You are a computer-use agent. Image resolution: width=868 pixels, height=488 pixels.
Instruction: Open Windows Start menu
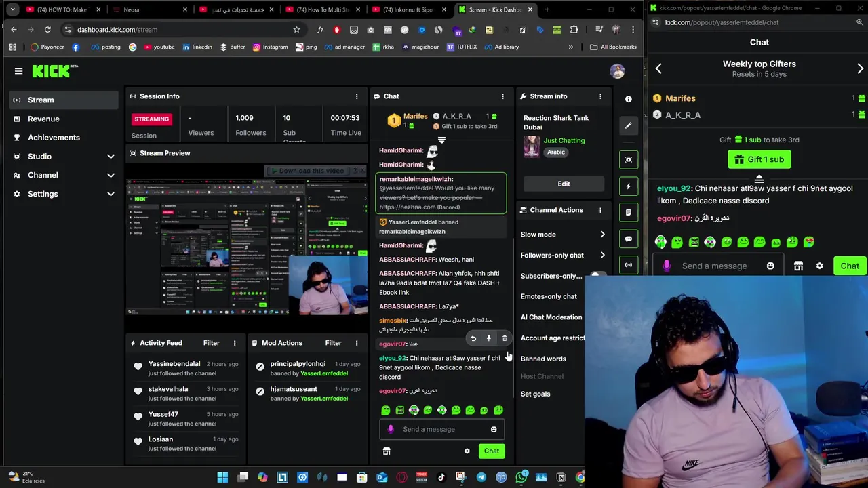222,478
